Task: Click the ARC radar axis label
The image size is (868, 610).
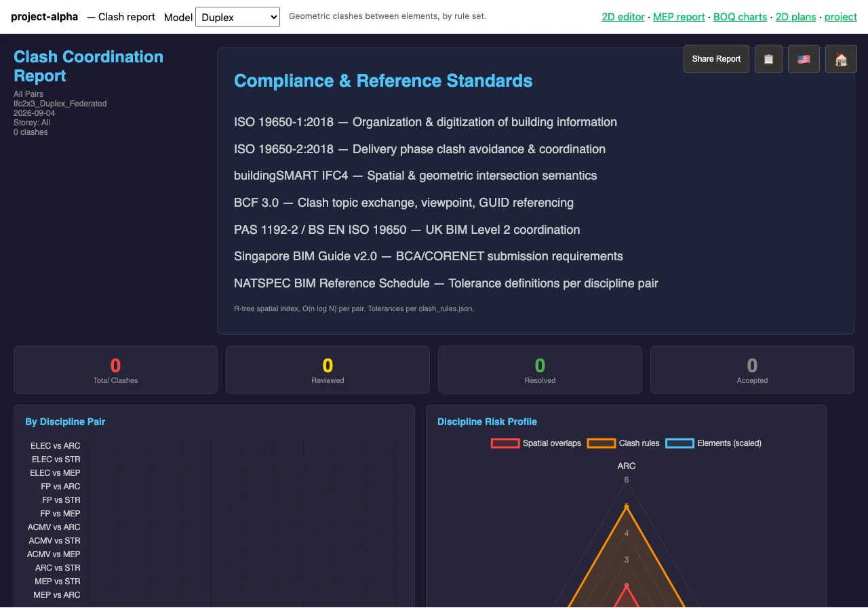Action: 627,466
